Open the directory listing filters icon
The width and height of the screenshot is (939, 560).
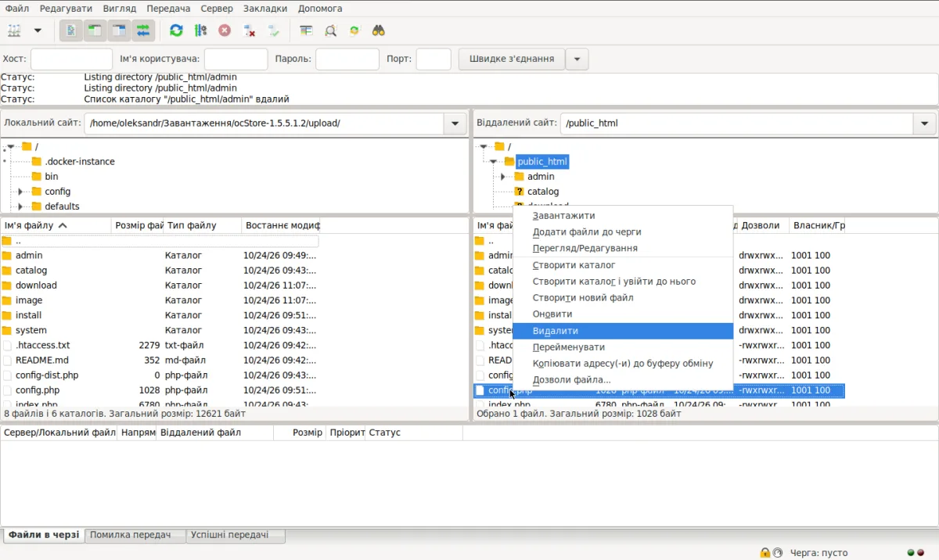306,31
